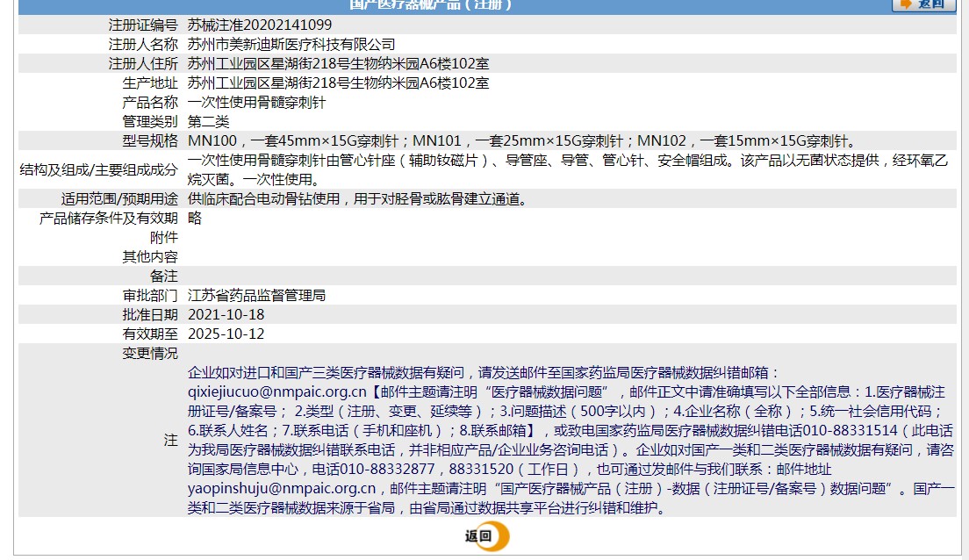Click the 附件 label

pyautogui.click(x=164, y=237)
